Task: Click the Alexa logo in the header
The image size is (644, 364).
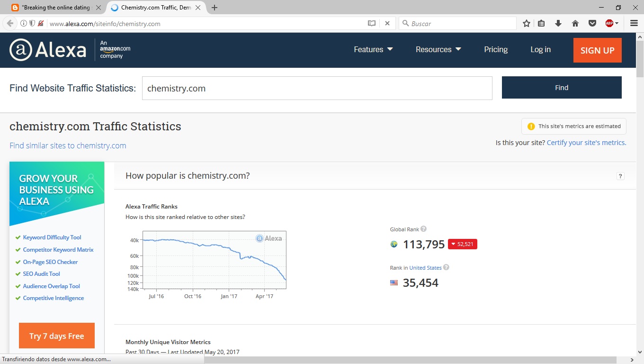Action: click(x=48, y=50)
